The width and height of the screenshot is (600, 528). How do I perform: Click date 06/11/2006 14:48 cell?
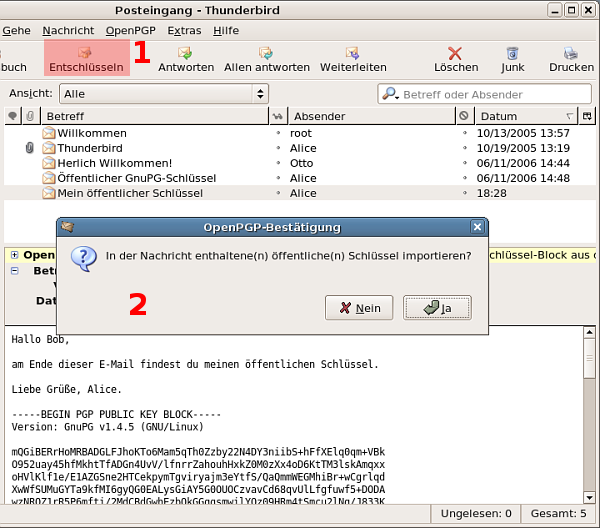[523, 178]
